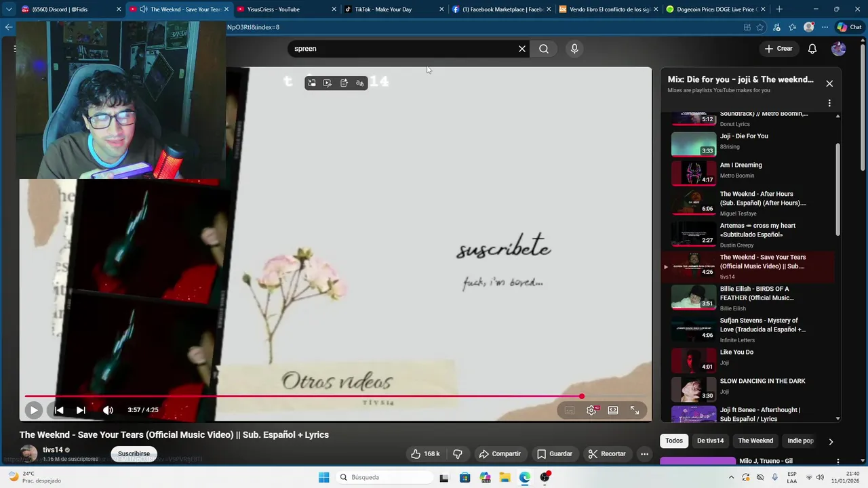Select The Weeknd filter chip
Viewport: 868px width, 488px height.
tap(755, 441)
